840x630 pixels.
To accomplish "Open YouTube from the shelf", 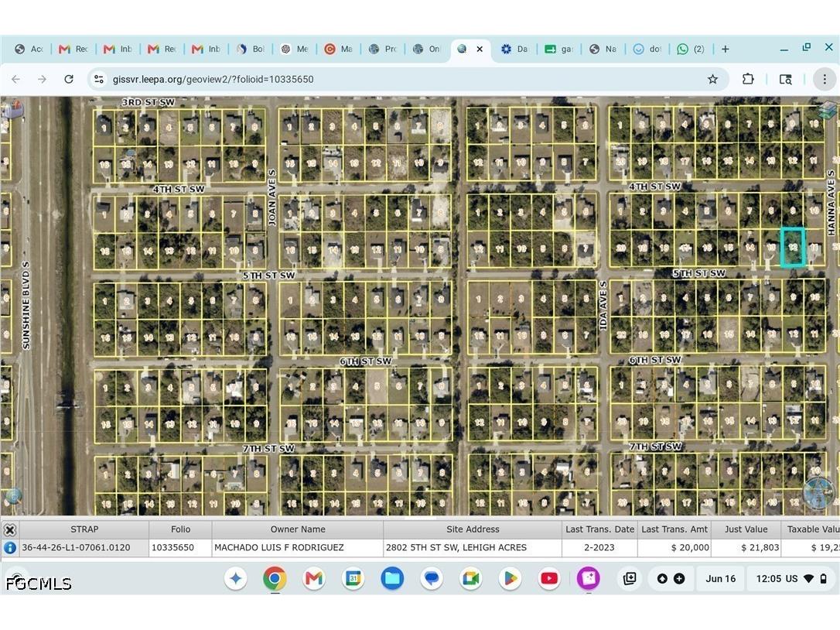I will point(549,578).
